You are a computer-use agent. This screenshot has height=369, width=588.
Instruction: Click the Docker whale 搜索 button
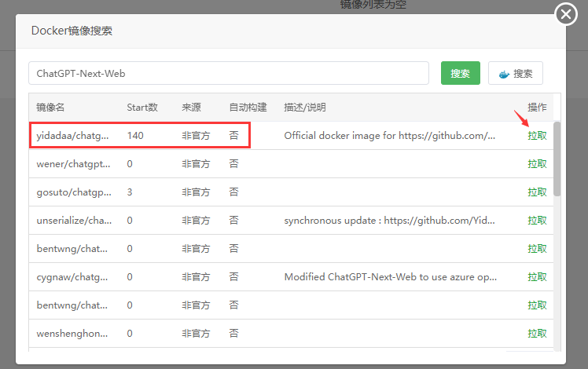pos(515,73)
